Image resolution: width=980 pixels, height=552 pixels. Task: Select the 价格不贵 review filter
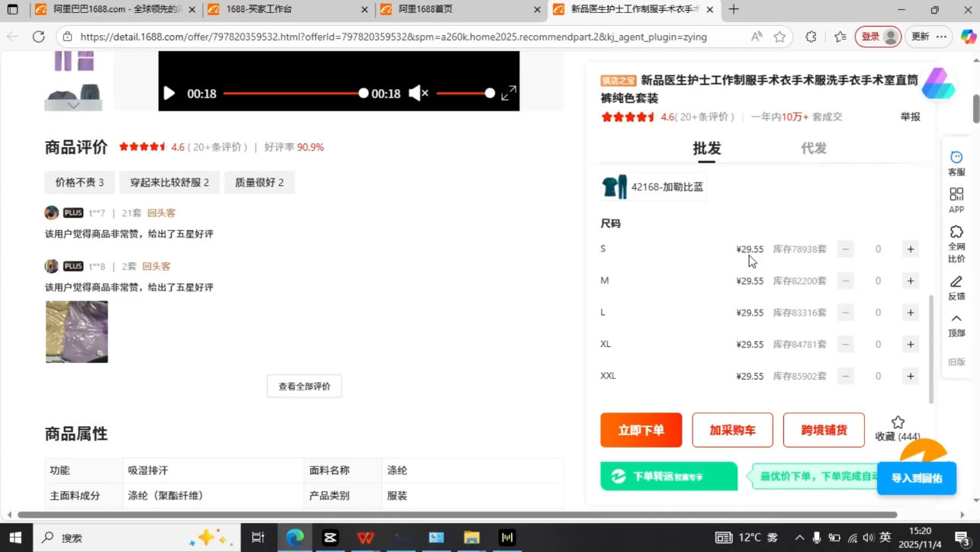(79, 182)
